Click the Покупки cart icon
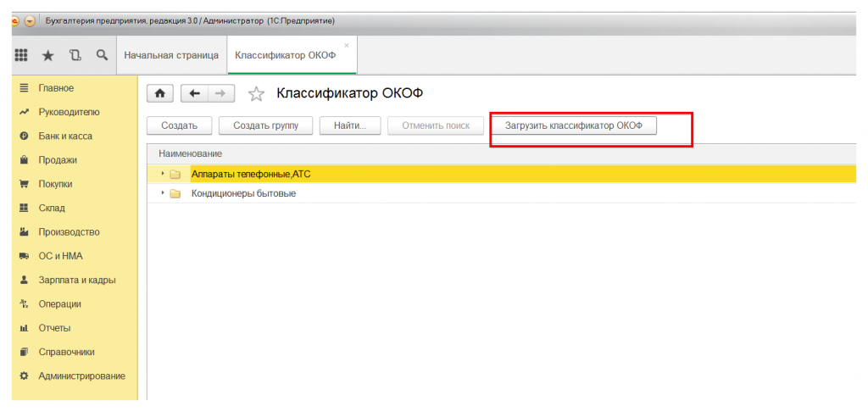 [24, 185]
